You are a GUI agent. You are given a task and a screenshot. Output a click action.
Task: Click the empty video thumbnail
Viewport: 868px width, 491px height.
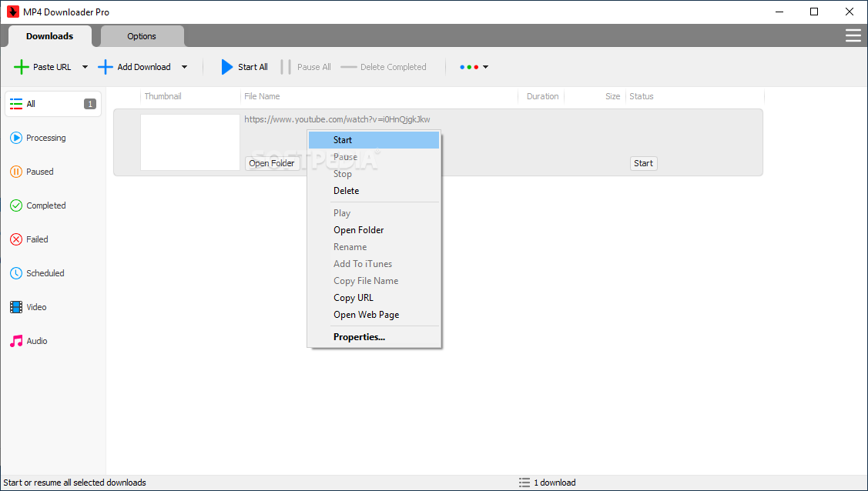190,142
